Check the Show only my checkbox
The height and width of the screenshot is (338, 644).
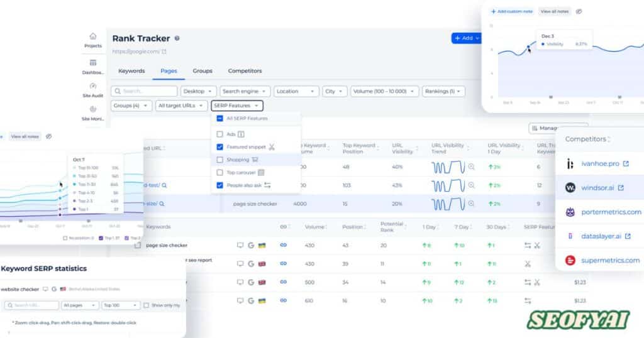click(x=146, y=305)
